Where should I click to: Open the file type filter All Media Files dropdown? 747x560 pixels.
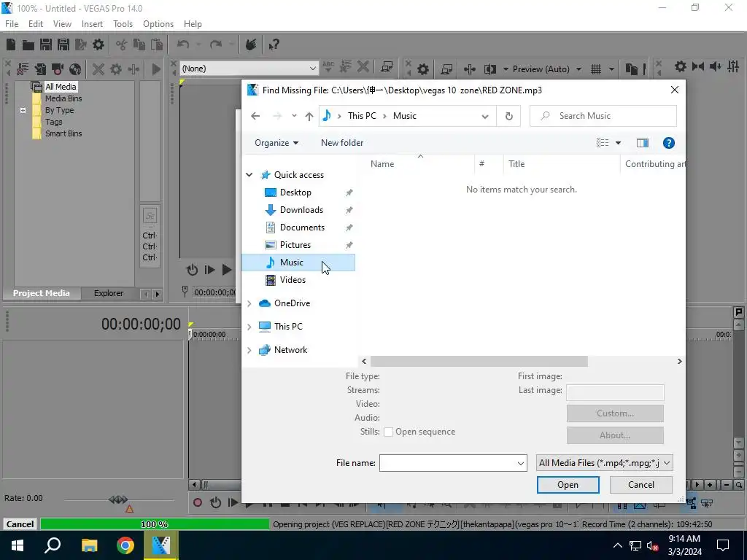(x=604, y=463)
